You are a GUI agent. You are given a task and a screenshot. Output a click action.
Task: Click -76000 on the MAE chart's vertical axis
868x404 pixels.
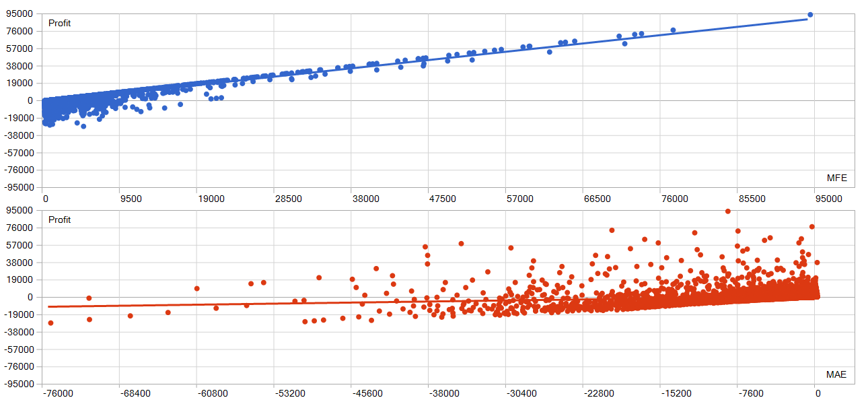(18, 368)
